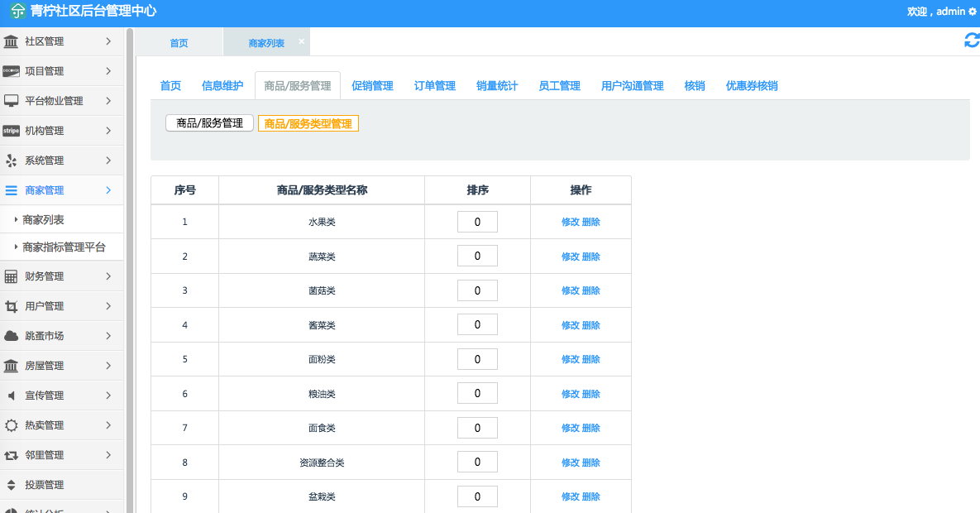Expand the 平台物业管理 chevron
Viewport: 980px width, 513px height.
click(108, 101)
